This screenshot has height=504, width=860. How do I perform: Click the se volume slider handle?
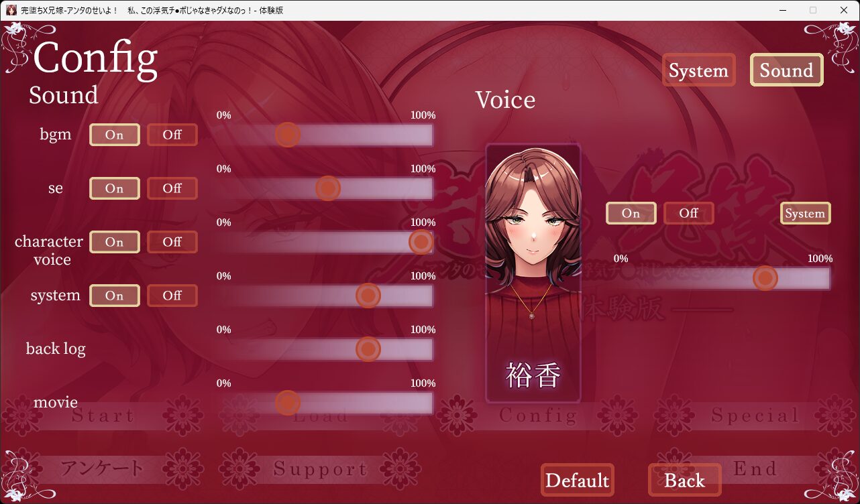(328, 188)
